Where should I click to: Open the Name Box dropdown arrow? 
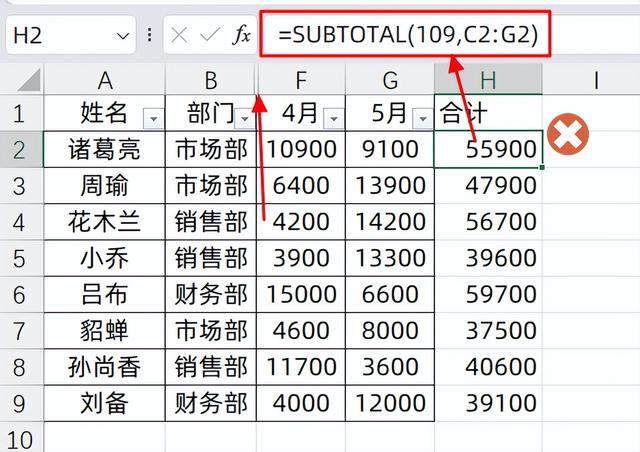click(122, 36)
